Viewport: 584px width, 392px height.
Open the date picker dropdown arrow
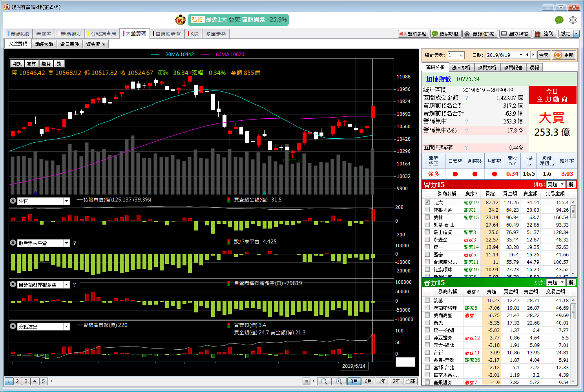521,55
